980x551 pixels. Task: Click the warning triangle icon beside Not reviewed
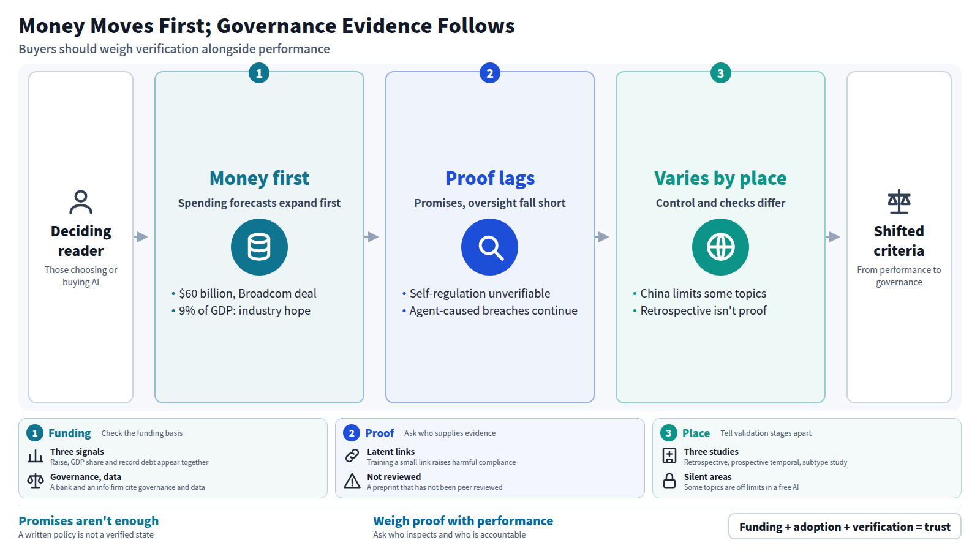pos(352,481)
